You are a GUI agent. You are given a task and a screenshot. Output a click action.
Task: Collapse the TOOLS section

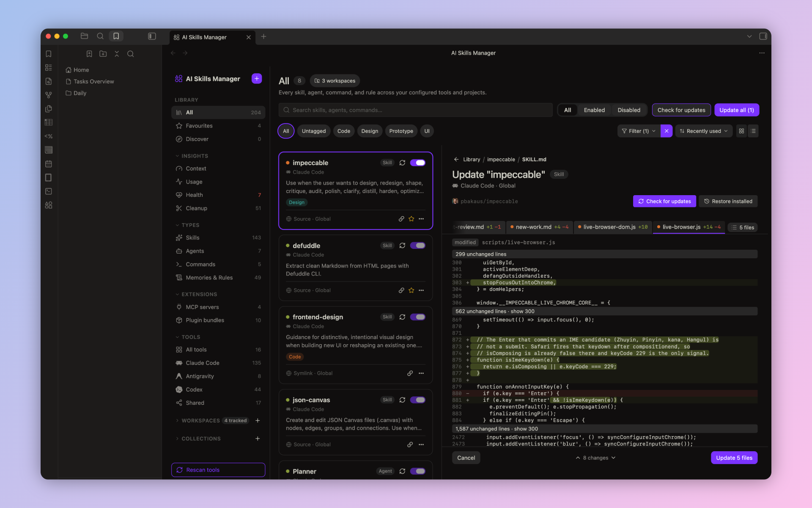188,337
